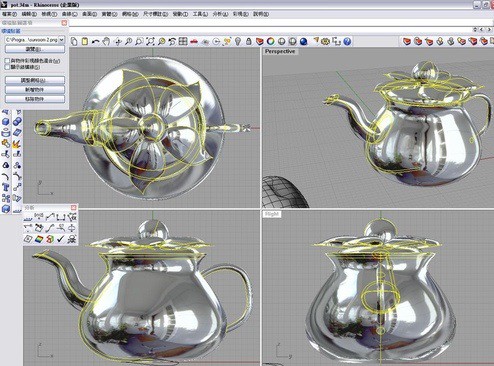This screenshot has height=366, width=494.
Task: Open the 檔案(F) menu
Action: [9, 14]
